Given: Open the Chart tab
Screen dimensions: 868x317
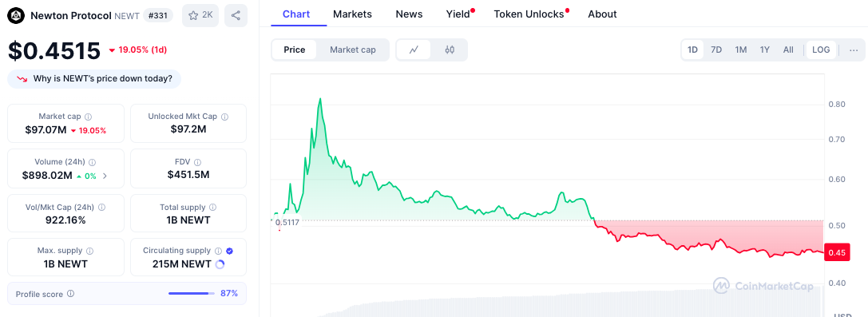Looking at the screenshot, I should pyautogui.click(x=296, y=14).
